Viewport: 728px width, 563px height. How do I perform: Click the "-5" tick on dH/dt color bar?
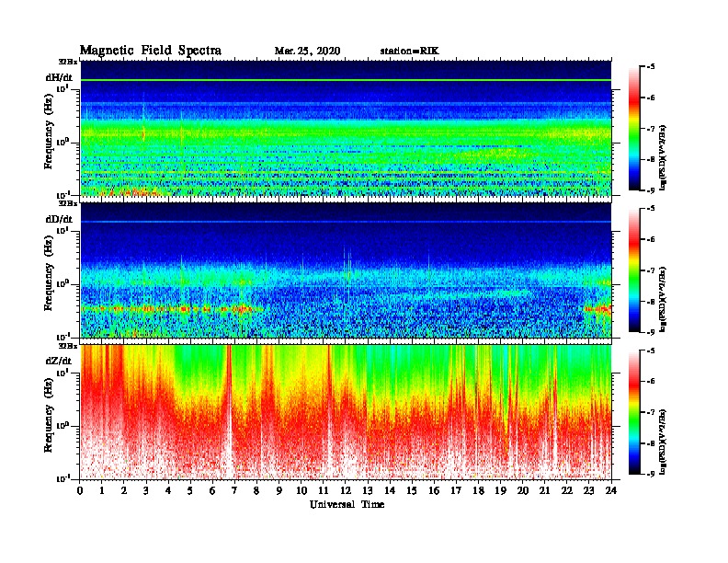pos(651,67)
